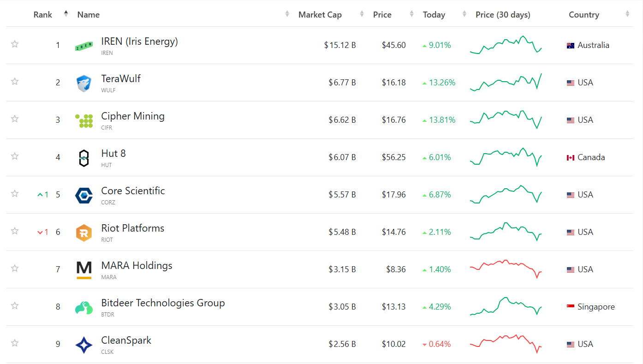Sort by the Rank column header

tap(43, 15)
